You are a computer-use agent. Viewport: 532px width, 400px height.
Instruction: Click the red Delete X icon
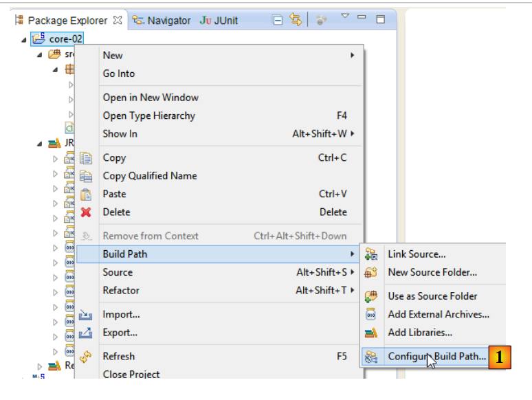coord(86,212)
